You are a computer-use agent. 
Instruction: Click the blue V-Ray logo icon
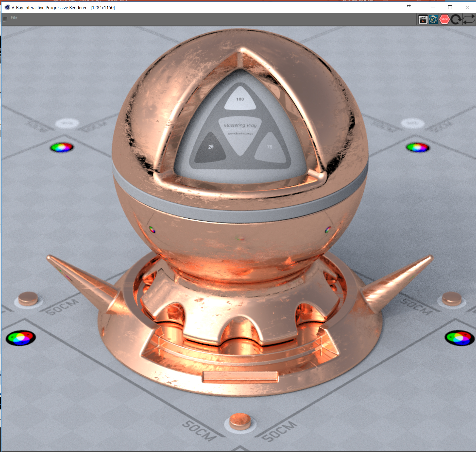click(x=433, y=19)
